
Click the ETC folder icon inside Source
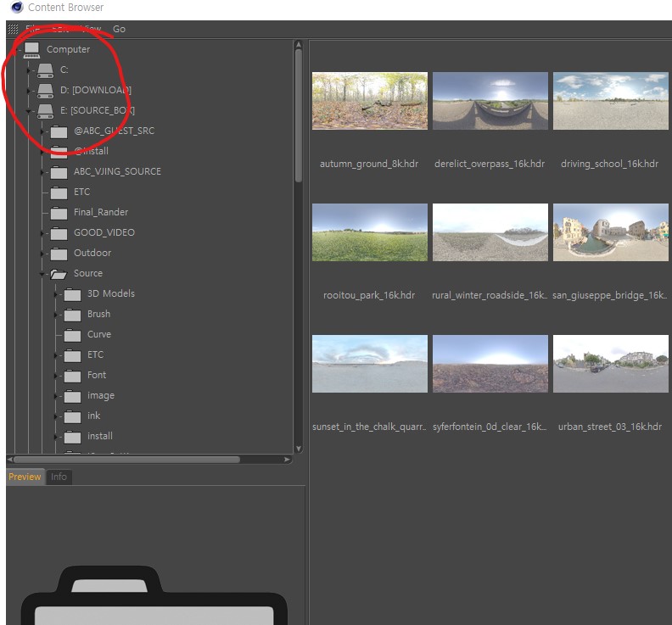point(72,355)
